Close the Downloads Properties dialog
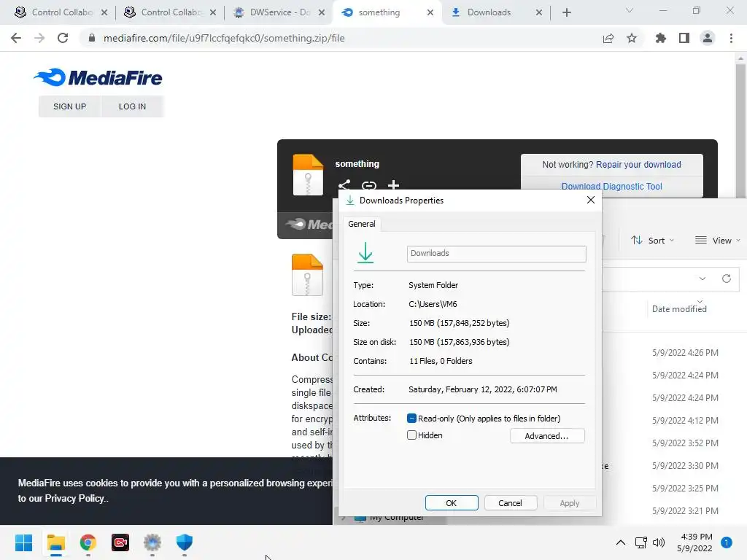This screenshot has width=747, height=560. [591, 200]
